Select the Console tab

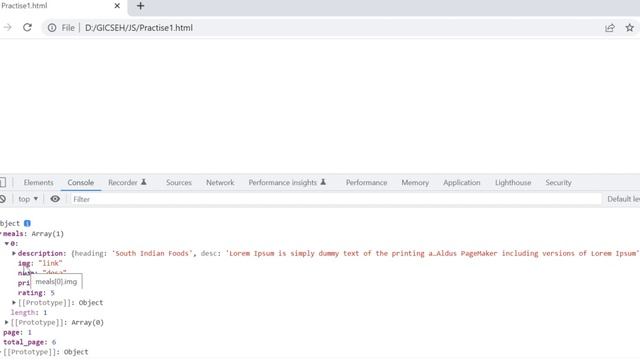(81, 182)
